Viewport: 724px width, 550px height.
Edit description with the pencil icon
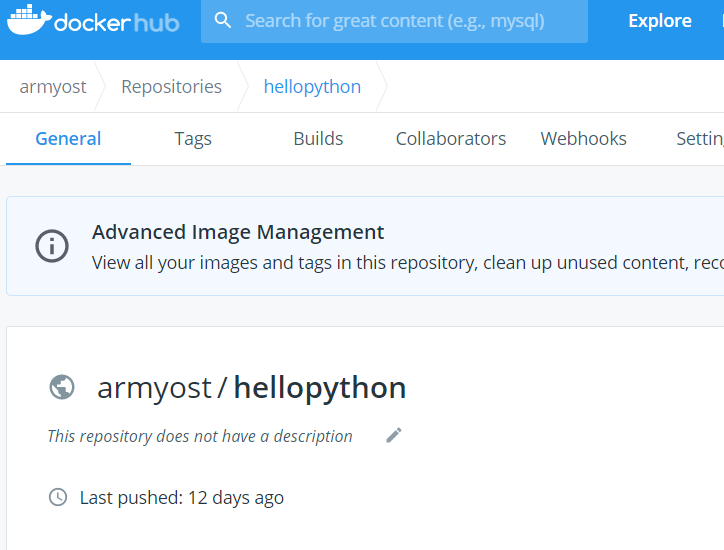pyautogui.click(x=394, y=435)
